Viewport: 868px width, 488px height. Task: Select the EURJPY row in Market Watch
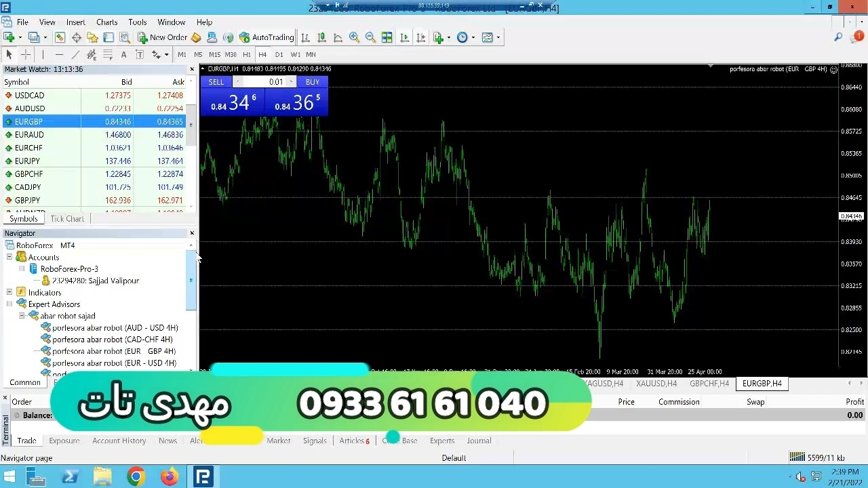(27, 161)
